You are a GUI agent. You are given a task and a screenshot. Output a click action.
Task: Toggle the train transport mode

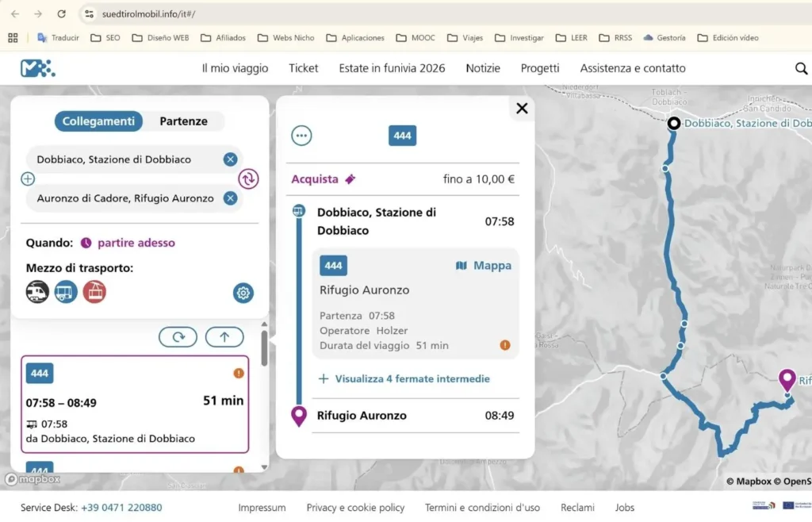[37, 292]
